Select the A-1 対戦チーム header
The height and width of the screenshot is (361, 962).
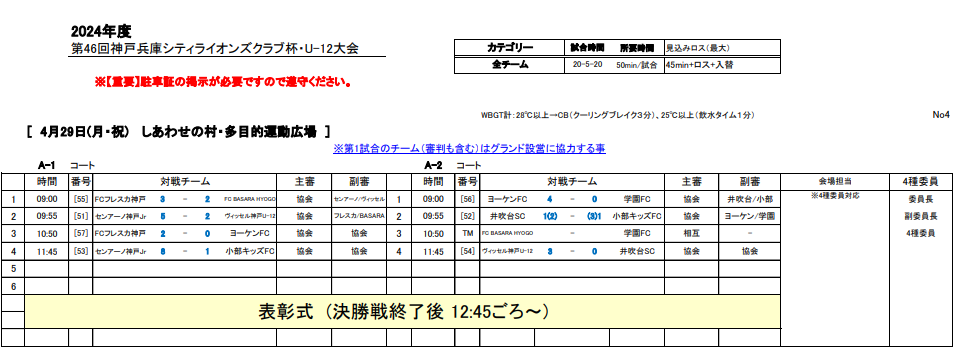coord(185,182)
